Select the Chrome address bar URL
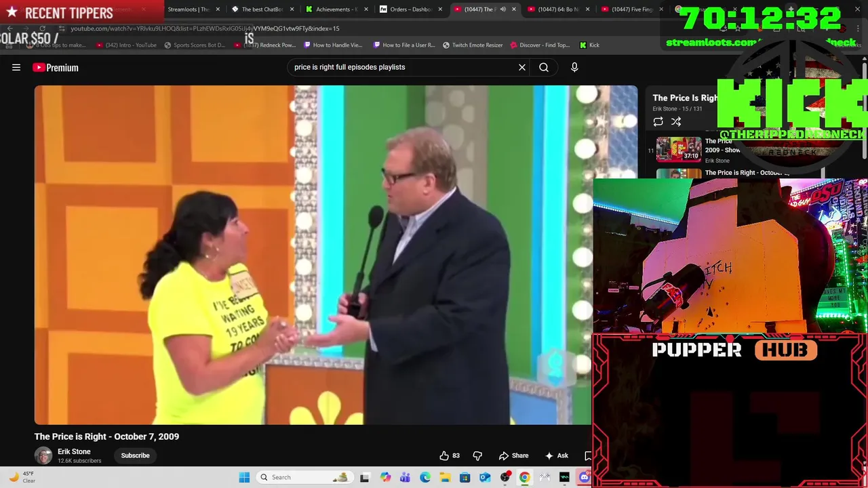This screenshot has height=488, width=868. pyautogui.click(x=205, y=28)
